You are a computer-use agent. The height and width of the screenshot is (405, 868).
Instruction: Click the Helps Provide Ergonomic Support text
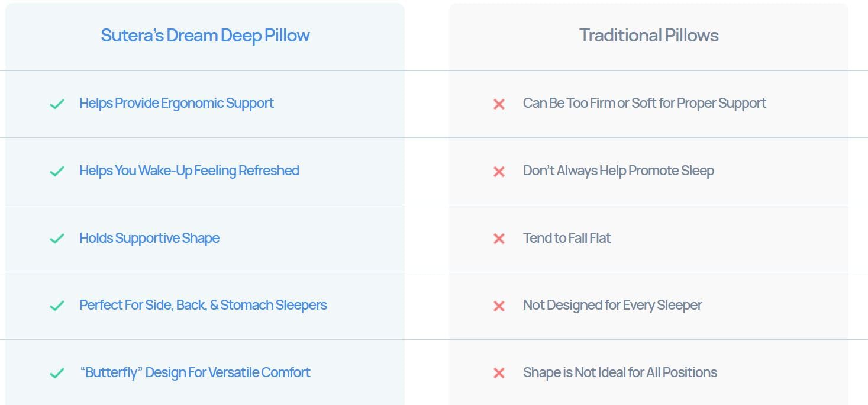pos(176,104)
